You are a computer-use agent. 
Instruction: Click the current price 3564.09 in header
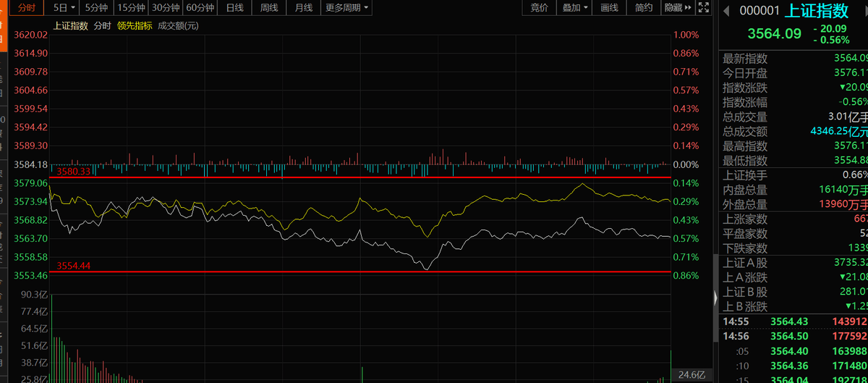[775, 33]
